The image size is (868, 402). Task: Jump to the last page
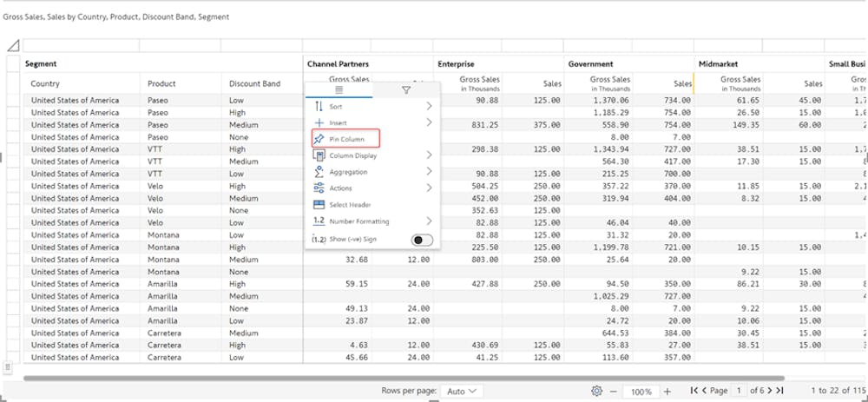click(779, 391)
